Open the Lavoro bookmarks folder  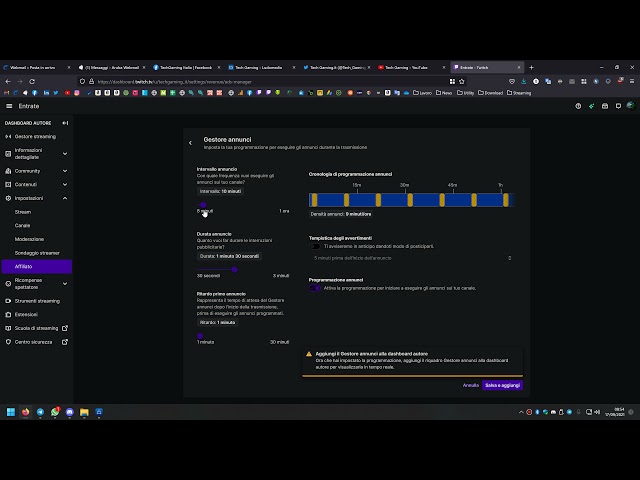pos(422,93)
